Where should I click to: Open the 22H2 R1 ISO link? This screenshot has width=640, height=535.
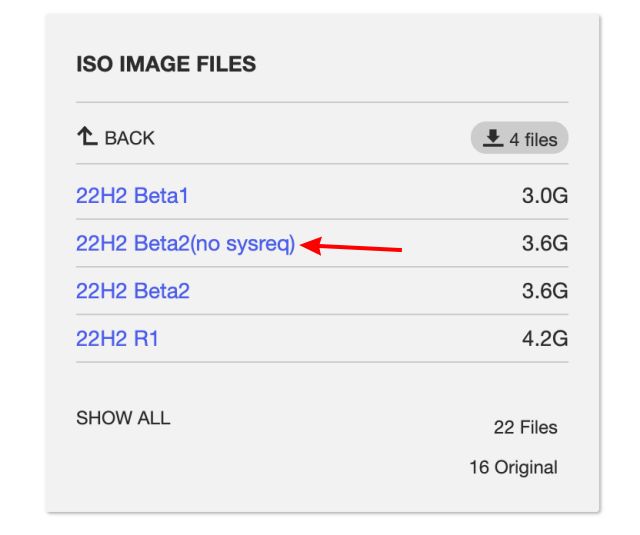click(117, 339)
